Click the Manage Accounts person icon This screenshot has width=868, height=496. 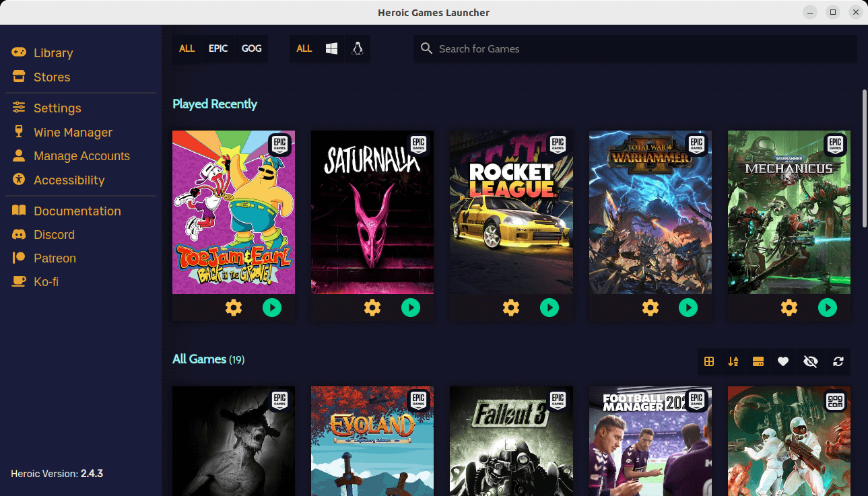pos(19,155)
